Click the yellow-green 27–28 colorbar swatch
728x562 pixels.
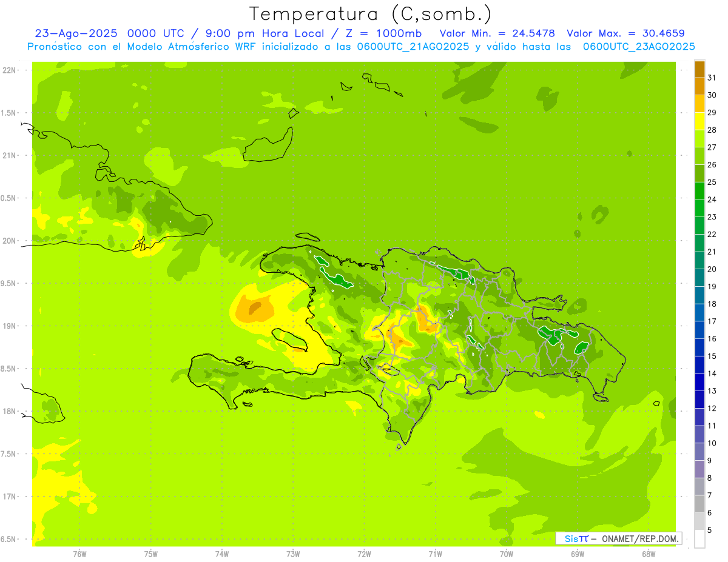click(x=699, y=139)
